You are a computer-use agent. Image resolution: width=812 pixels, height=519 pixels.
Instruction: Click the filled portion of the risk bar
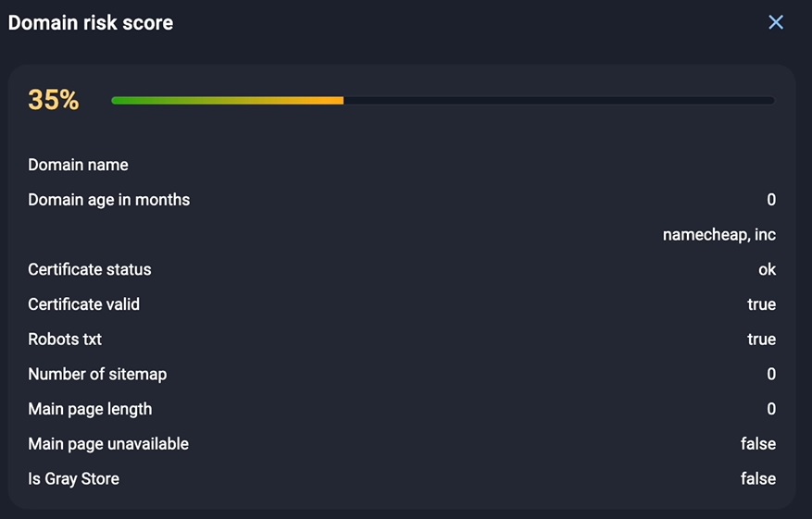point(227,100)
